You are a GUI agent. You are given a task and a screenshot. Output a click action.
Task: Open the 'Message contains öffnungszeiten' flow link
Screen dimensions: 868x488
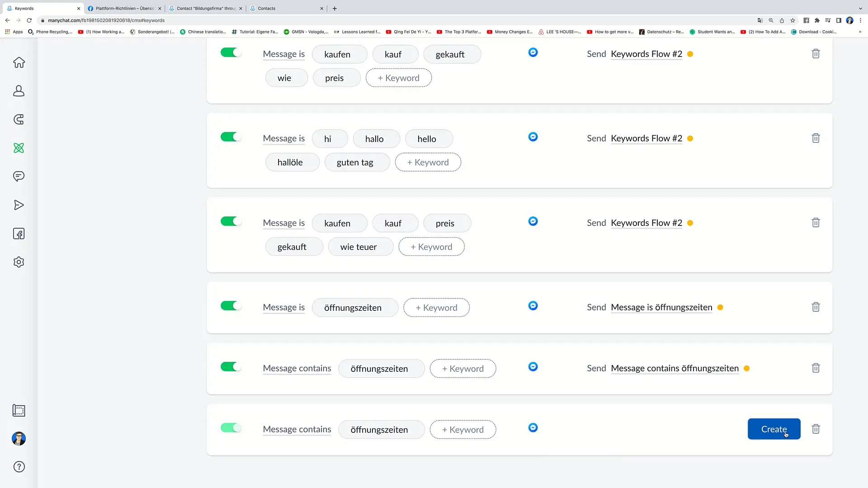675,369
